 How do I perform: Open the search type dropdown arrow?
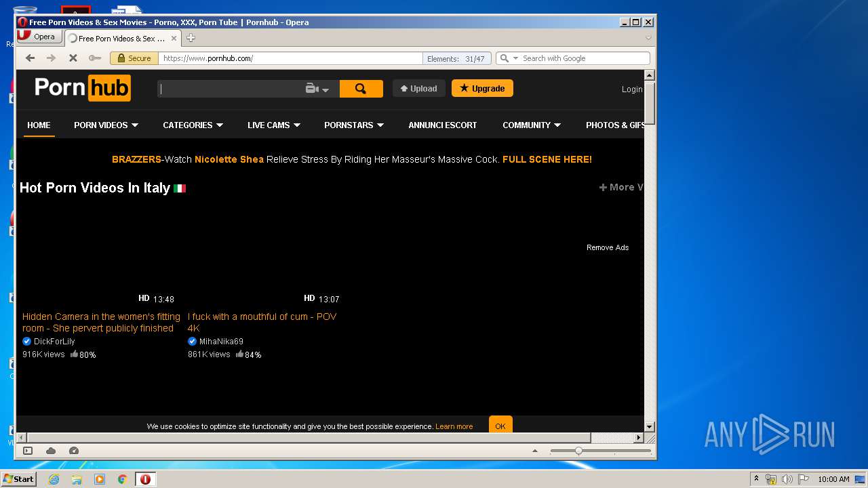(x=325, y=89)
